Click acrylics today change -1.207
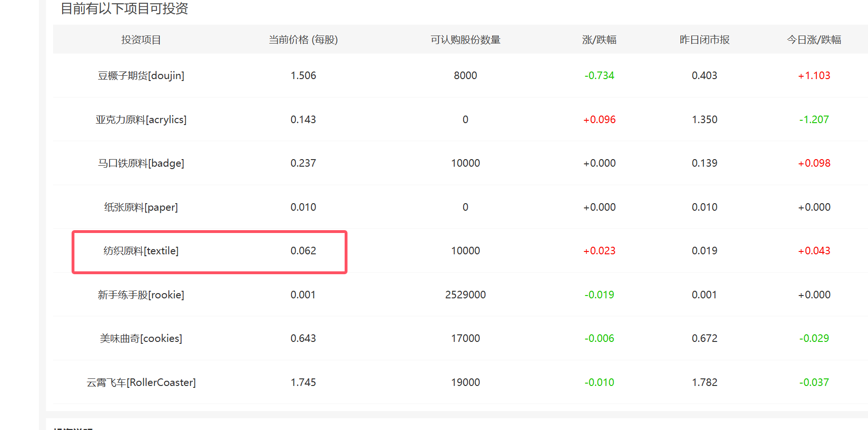Image resolution: width=868 pixels, height=430 pixels. (x=814, y=120)
